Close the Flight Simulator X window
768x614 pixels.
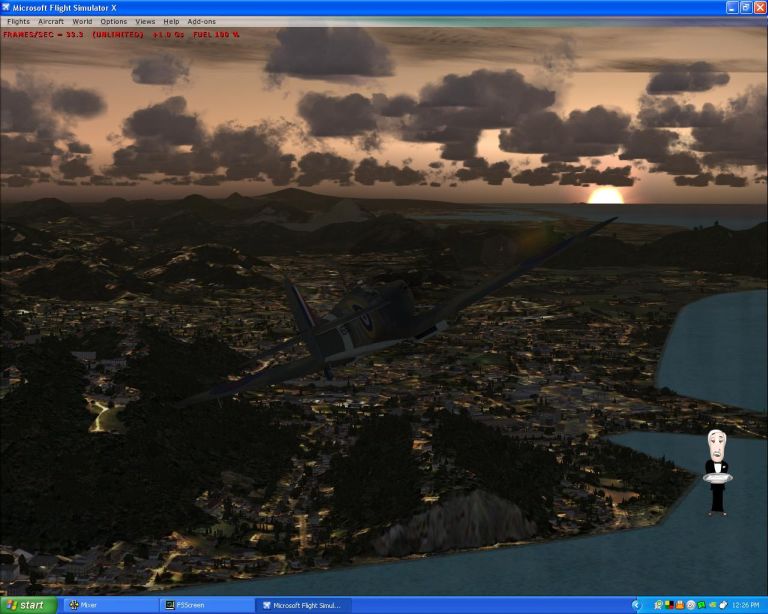click(x=760, y=7)
